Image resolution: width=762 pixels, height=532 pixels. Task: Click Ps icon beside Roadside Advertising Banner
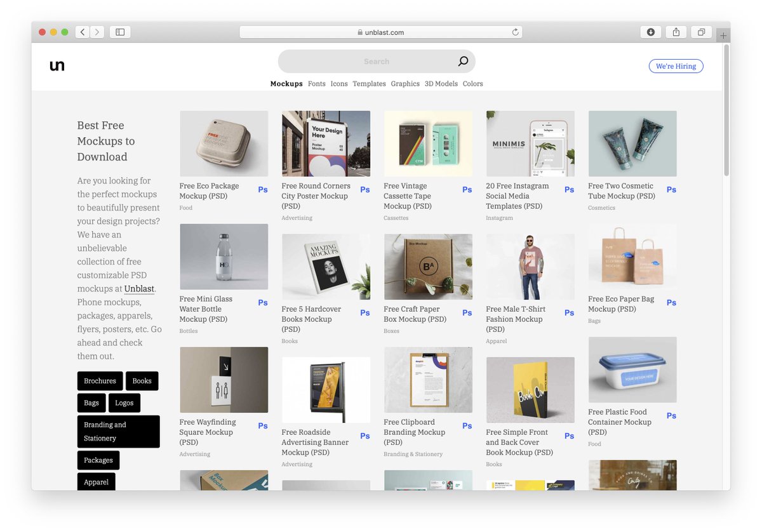point(365,436)
